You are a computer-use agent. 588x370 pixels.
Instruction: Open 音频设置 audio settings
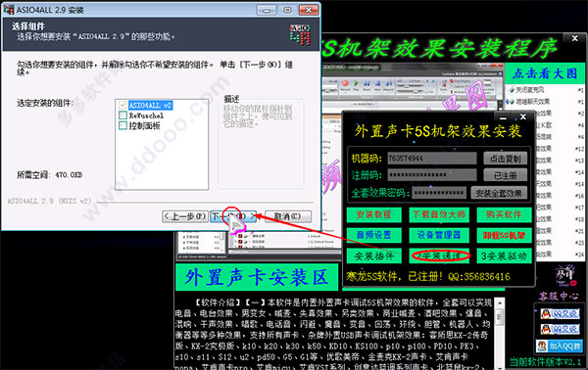click(374, 235)
